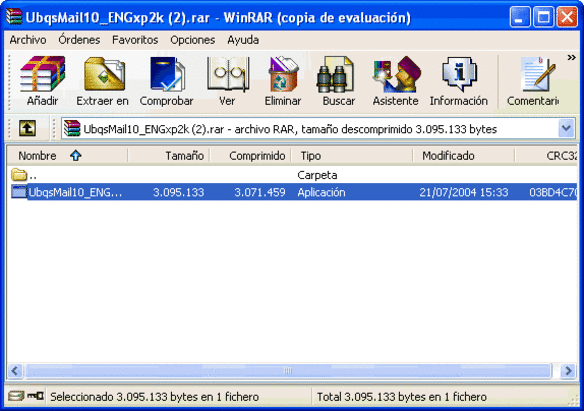Image resolution: width=584 pixels, height=411 pixels.
Task: Select the Comprobar archive test icon
Action: click(x=167, y=74)
